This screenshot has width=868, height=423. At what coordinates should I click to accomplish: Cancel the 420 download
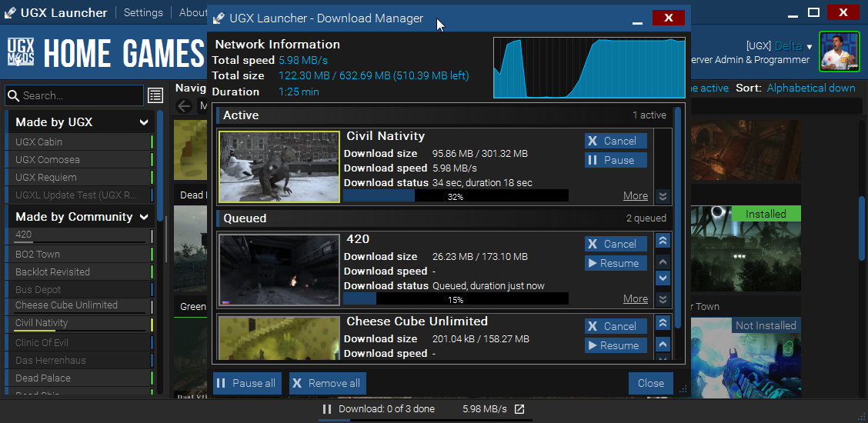click(616, 244)
